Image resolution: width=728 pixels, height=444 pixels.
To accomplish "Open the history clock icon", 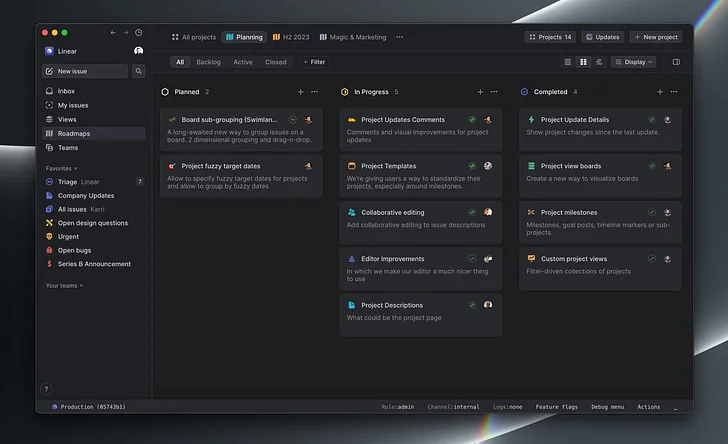I will [x=138, y=33].
